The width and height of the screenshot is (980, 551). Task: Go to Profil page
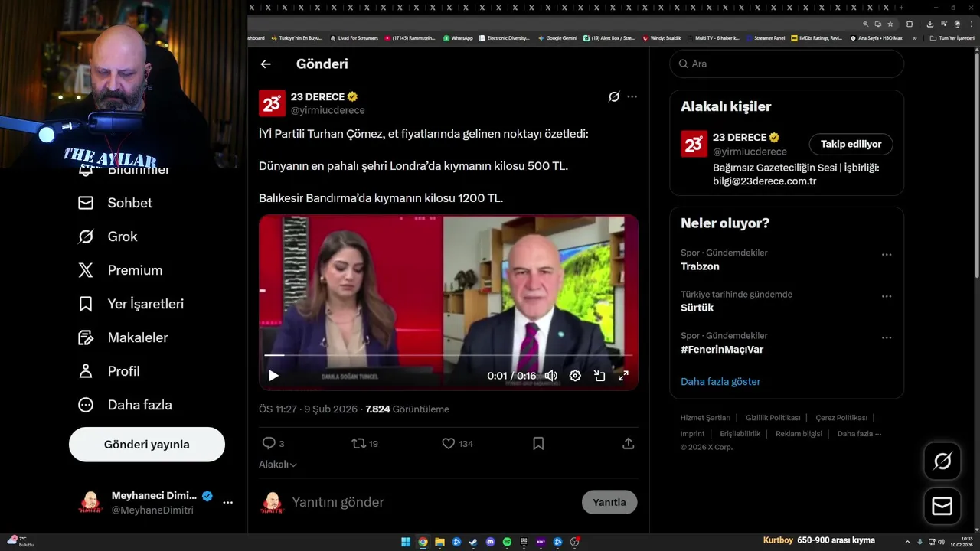tap(108, 371)
